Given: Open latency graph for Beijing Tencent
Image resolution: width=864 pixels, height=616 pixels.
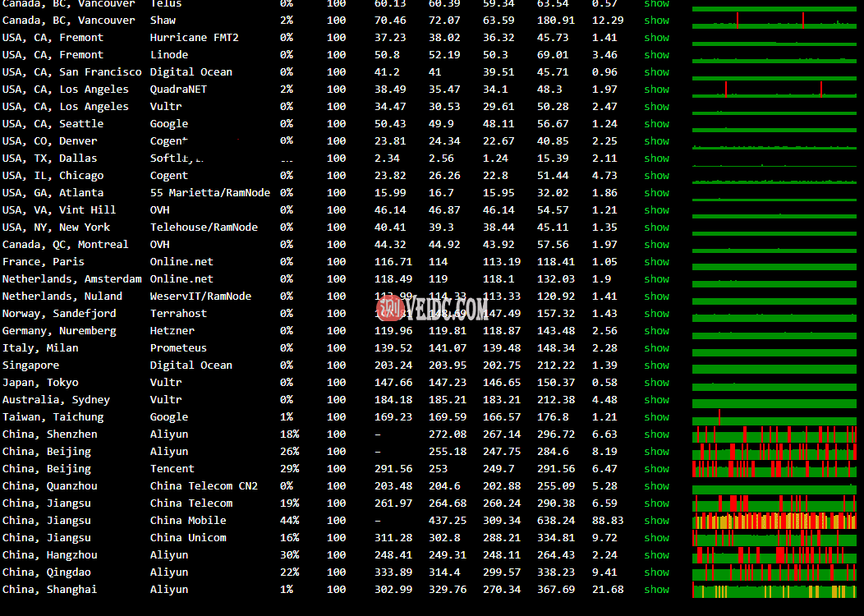Looking at the screenshot, I should click(774, 469).
